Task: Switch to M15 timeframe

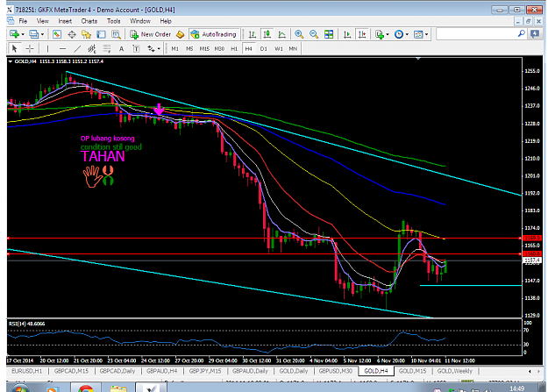Action: click(x=204, y=49)
